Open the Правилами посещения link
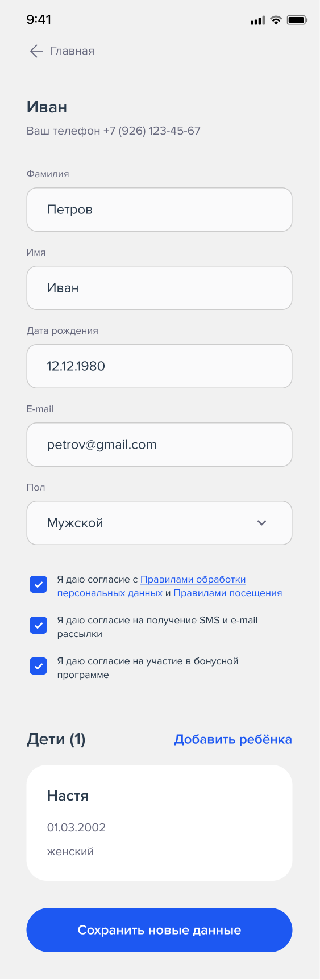 228,593
